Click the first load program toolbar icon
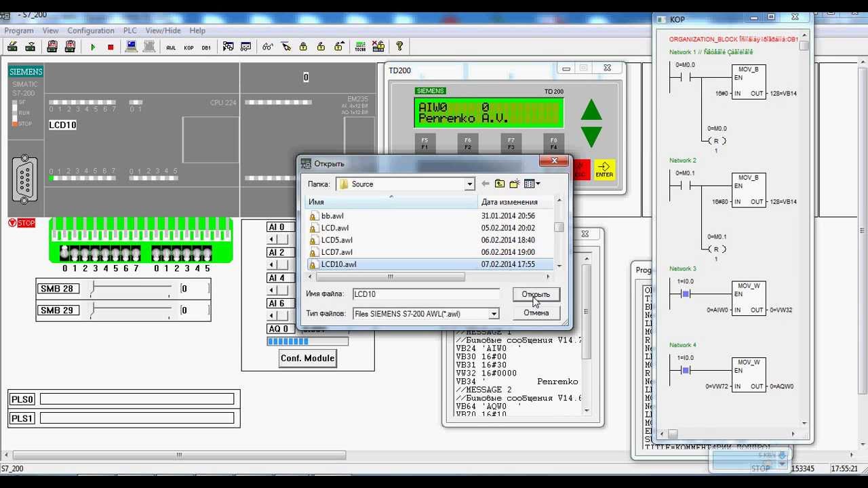This screenshot has width=868, height=488. coord(13,47)
